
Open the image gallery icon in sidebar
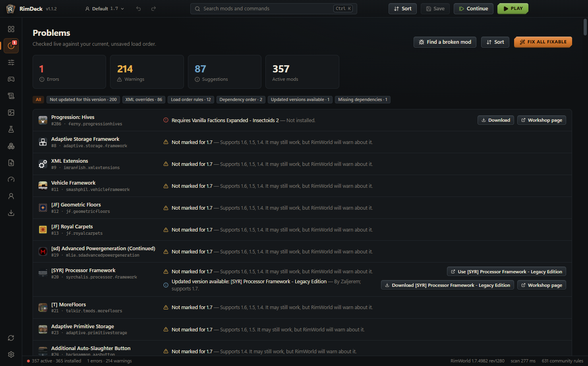coord(11,113)
